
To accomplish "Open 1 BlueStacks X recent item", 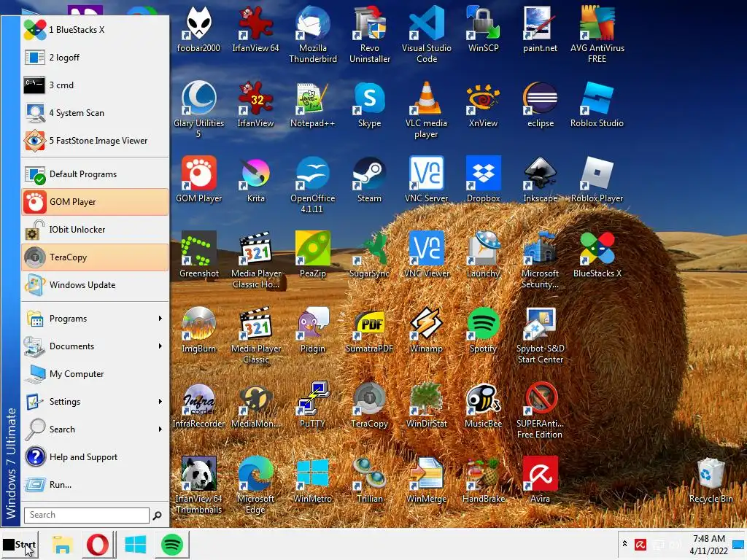I will 96,29.
